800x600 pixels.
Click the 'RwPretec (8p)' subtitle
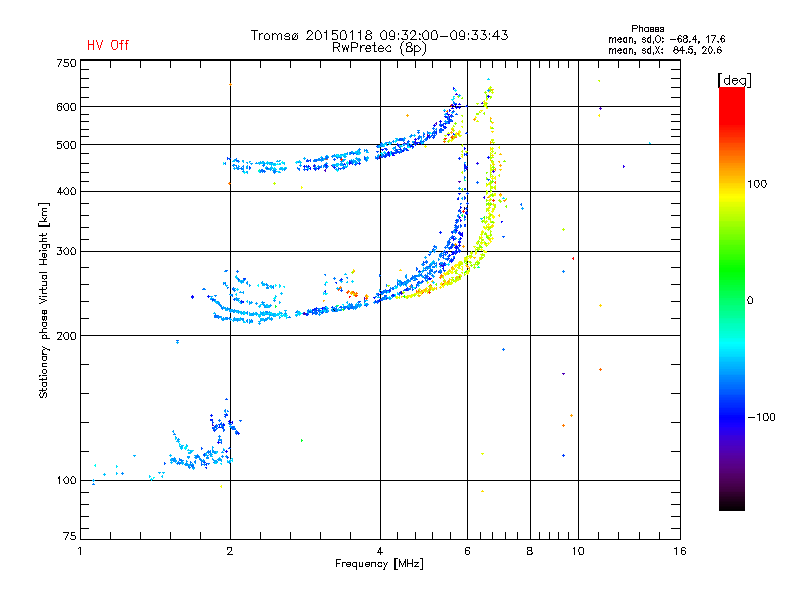(379, 48)
